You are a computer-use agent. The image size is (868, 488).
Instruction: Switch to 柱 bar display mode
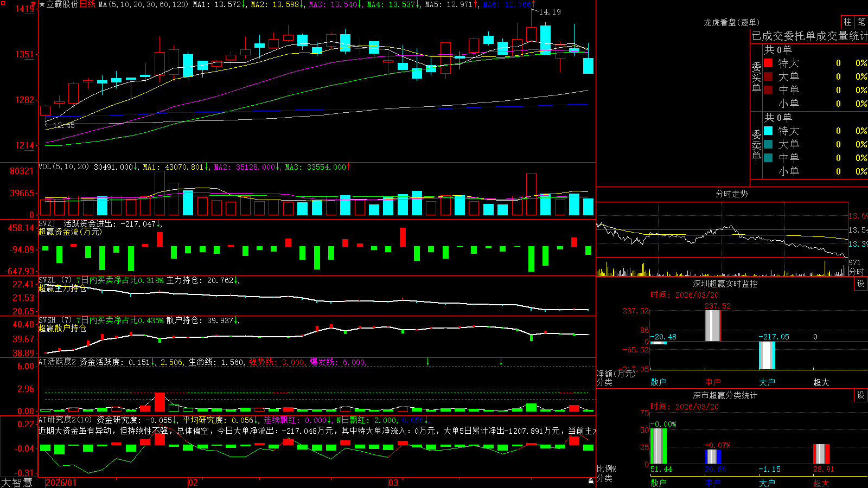pos(847,22)
